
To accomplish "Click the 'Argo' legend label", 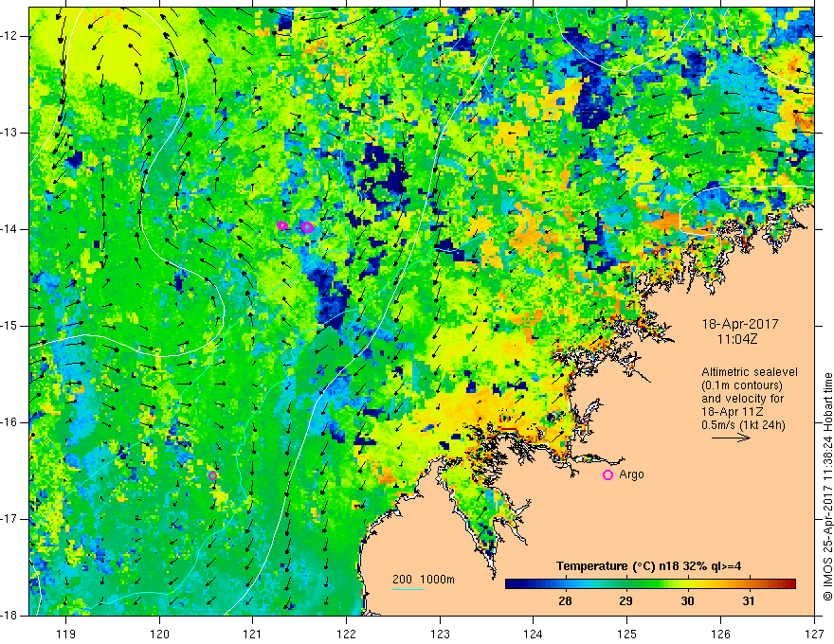I will tap(631, 474).
